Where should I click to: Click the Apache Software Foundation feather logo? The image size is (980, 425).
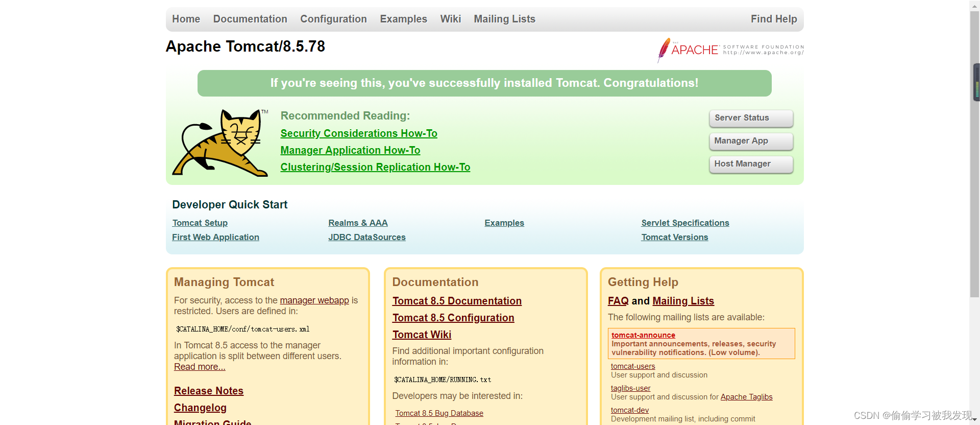[x=730, y=50]
